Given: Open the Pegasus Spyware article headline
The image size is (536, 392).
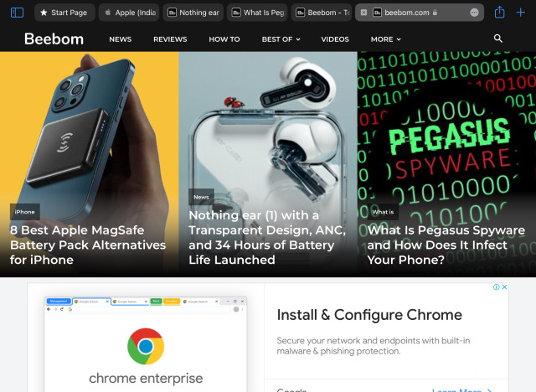Looking at the screenshot, I should click(446, 245).
